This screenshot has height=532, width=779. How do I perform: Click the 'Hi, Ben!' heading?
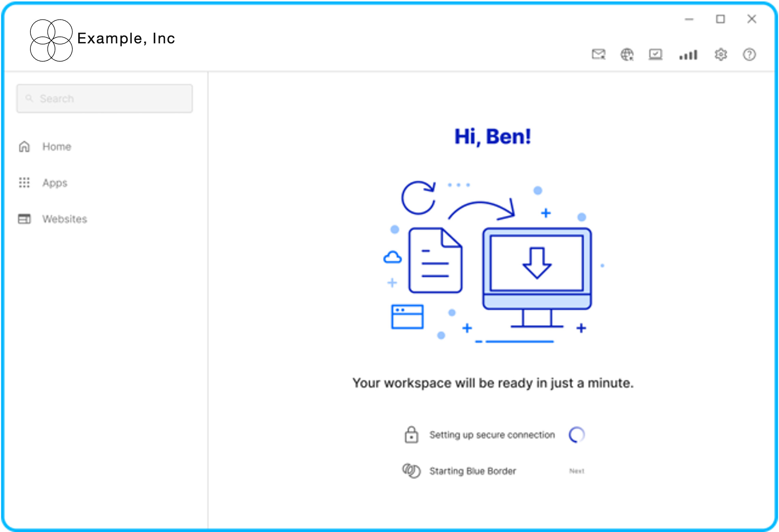click(x=493, y=137)
